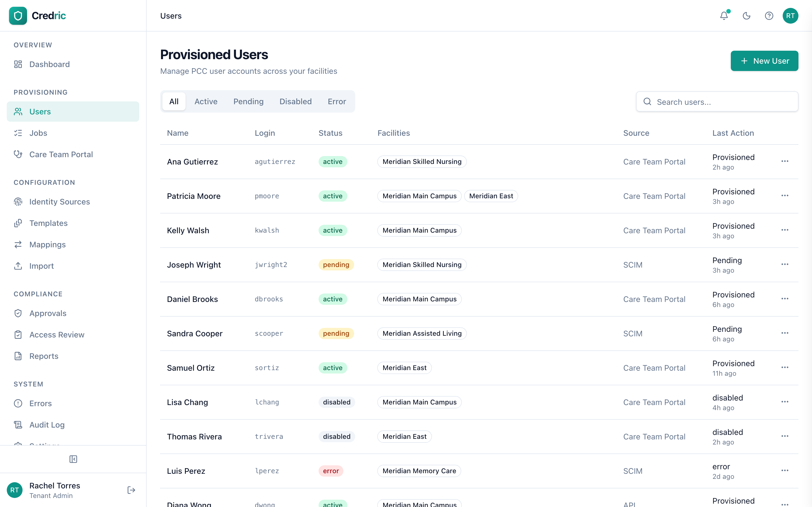Toggle dark mode
The height and width of the screenshot is (507, 812).
[x=746, y=16]
